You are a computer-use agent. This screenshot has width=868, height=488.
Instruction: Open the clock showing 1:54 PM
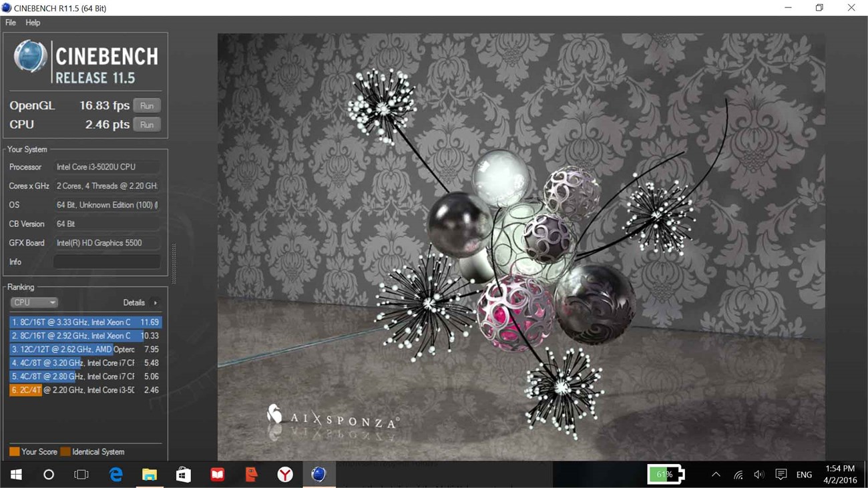tap(840, 475)
